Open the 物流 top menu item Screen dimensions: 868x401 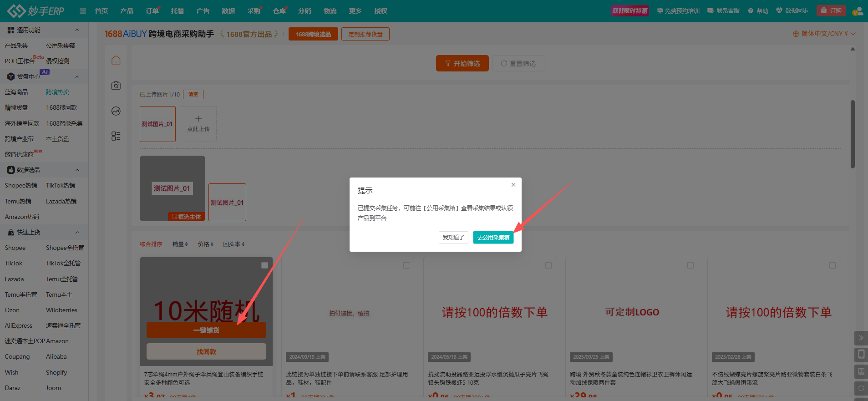tap(330, 11)
